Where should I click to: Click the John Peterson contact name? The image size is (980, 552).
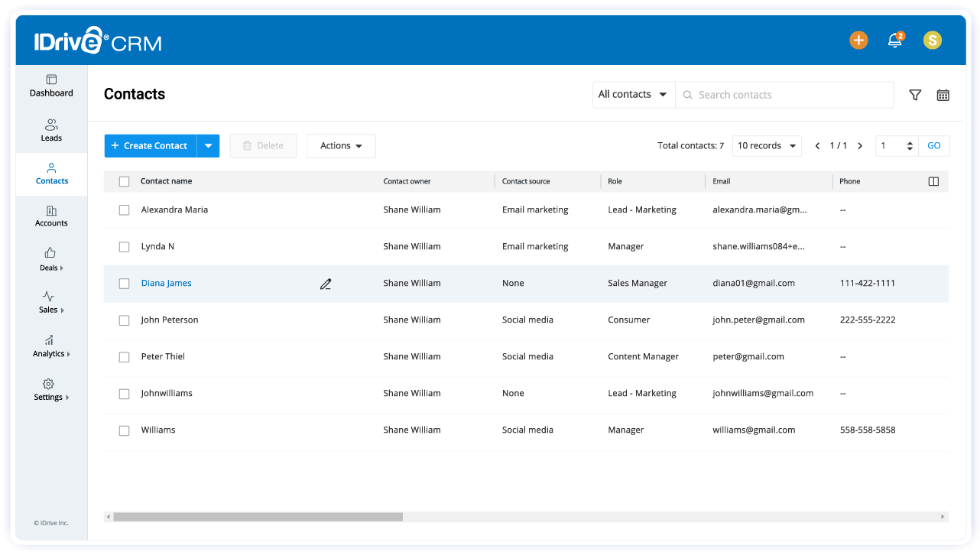170,320
